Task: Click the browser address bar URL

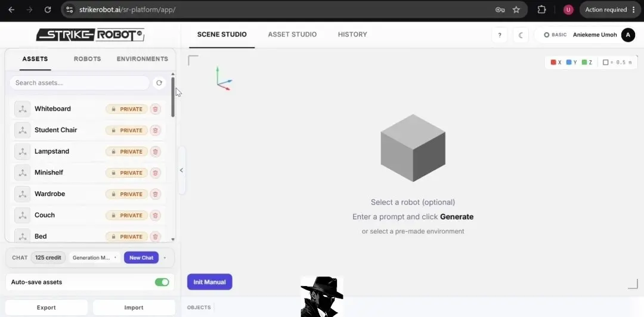Action: coord(128,10)
